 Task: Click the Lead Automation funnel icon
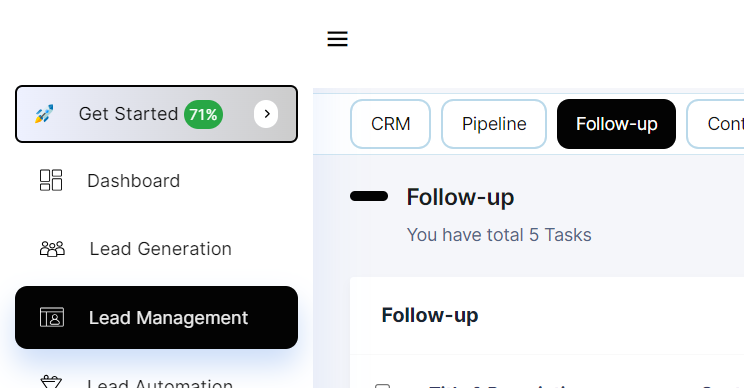point(51,382)
